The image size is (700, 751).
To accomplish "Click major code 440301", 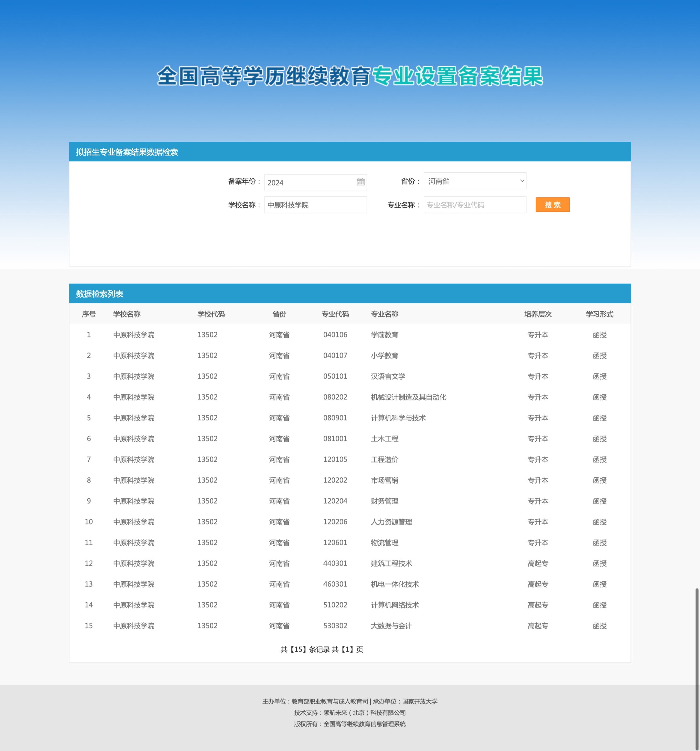I will tap(335, 563).
